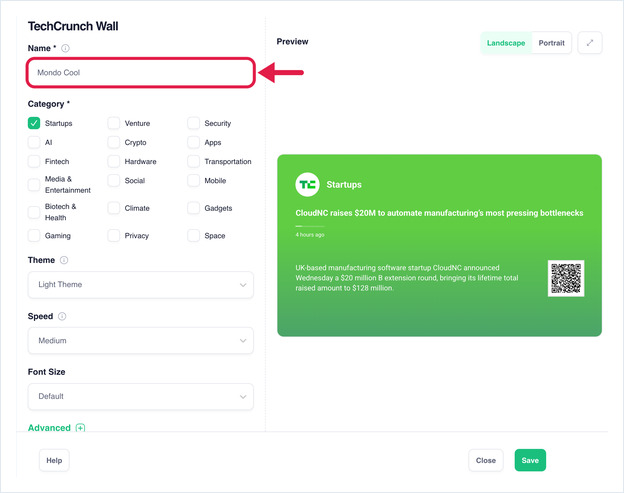Screen dimensions: 624x493
Task: Click the TechCrunch logo in preview
Action: [307, 184]
